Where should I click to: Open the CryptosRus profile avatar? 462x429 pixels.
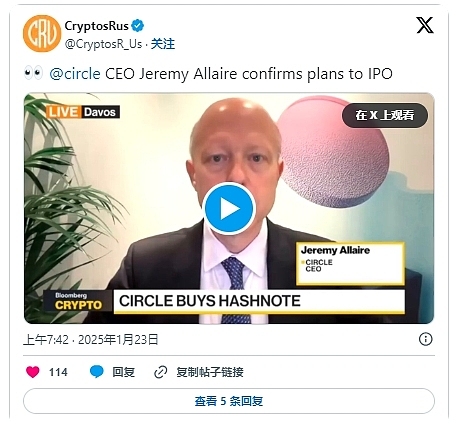pos(42,33)
